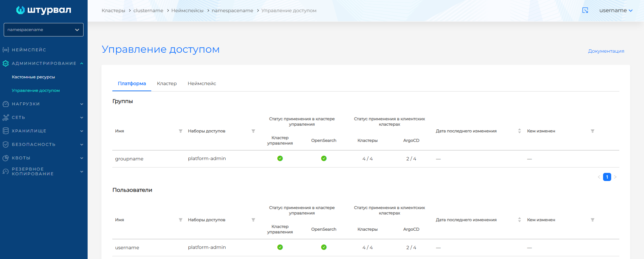
Task: Switch to the Кластер tab
Action: (167, 83)
